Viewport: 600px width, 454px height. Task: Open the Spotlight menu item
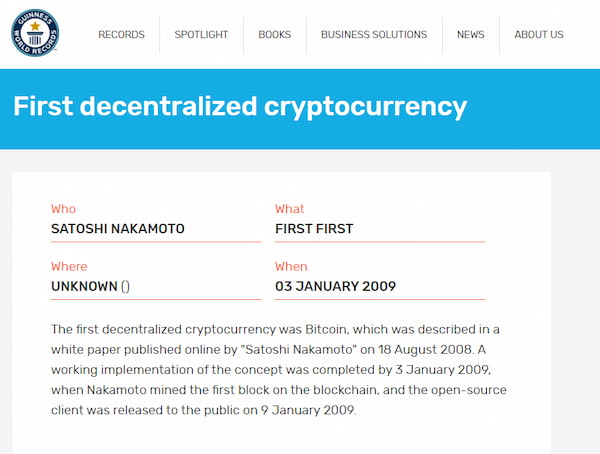click(201, 34)
